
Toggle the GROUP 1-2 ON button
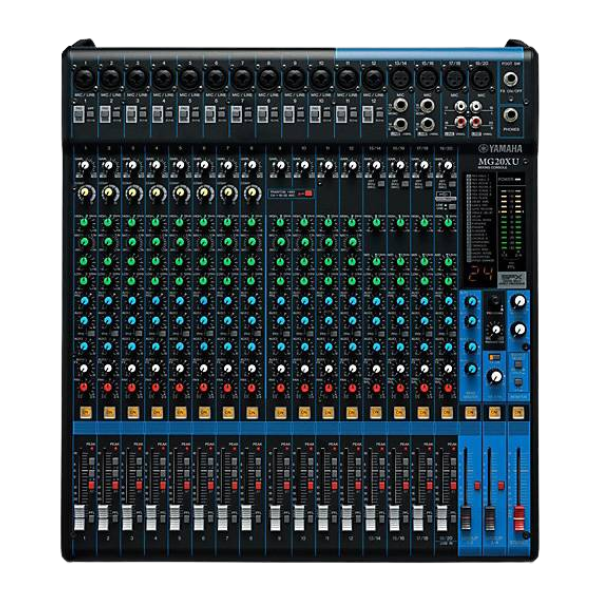470,412
